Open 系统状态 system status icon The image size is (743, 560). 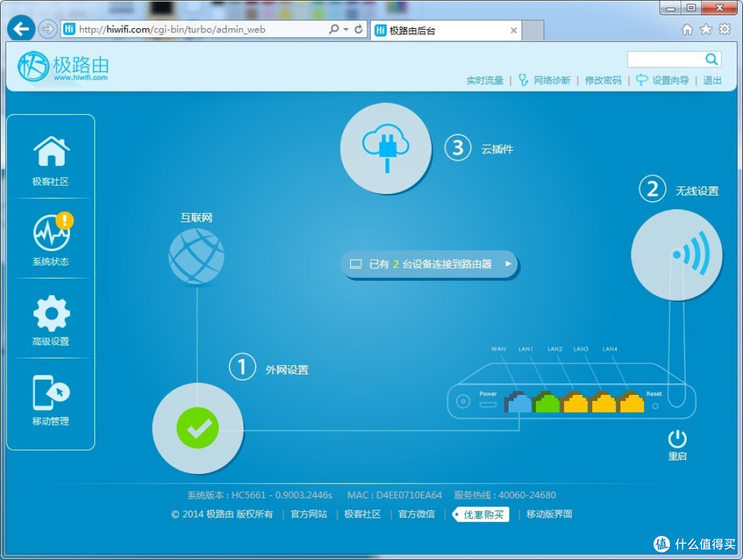(x=52, y=233)
